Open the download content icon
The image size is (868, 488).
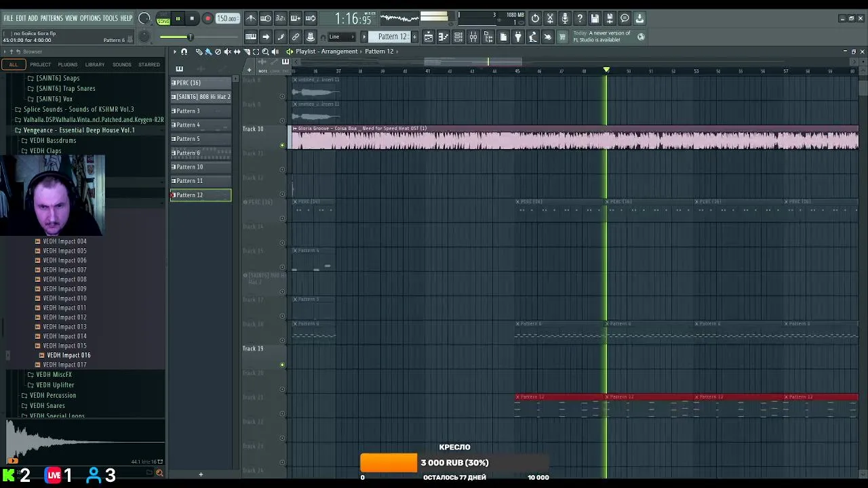pyautogui.click(x=639, y=18)
